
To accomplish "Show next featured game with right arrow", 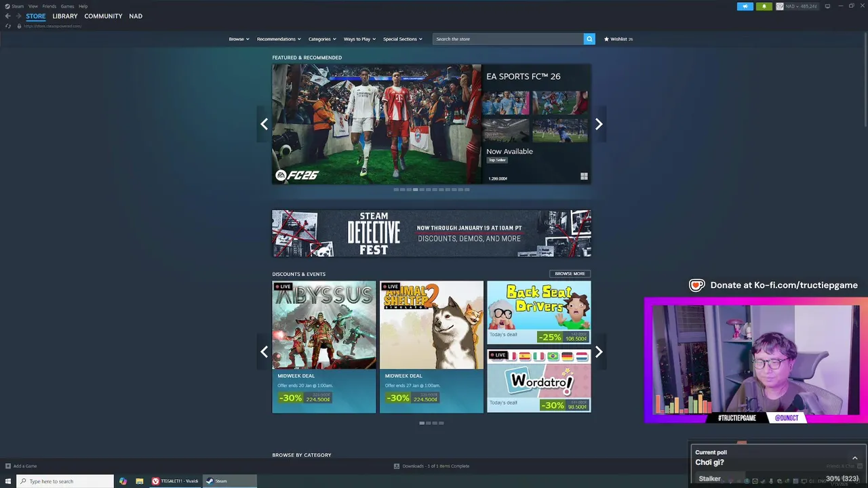I will pos(599,124).
